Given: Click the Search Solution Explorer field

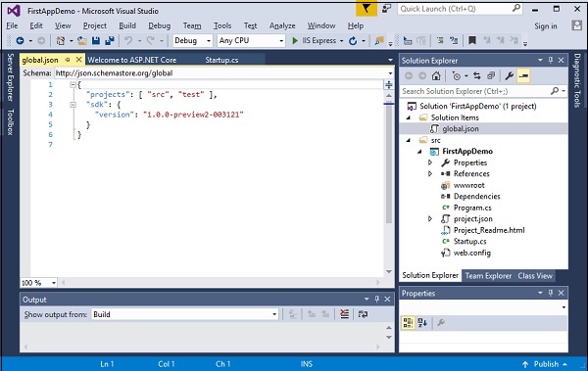Looking at the screenshot, I should point(475,91).
